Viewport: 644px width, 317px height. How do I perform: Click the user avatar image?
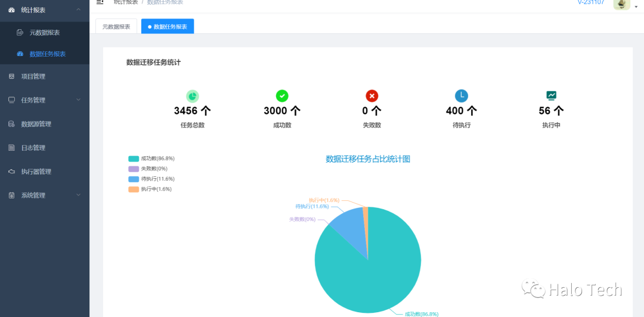621,4
